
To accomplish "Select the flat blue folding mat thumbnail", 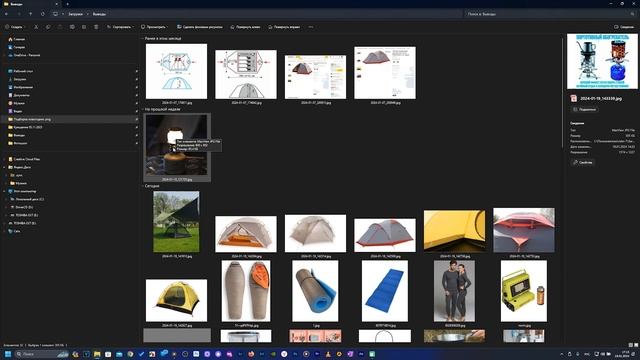I will [384, 291].
